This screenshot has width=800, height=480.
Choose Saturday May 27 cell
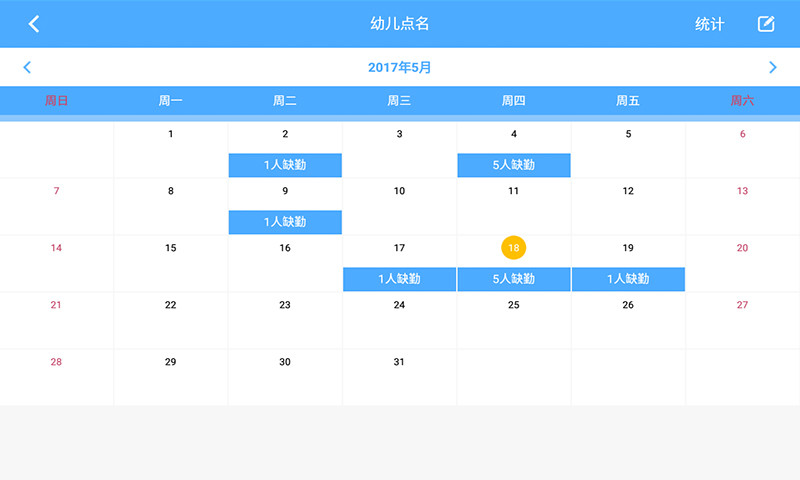click(742, 320)
